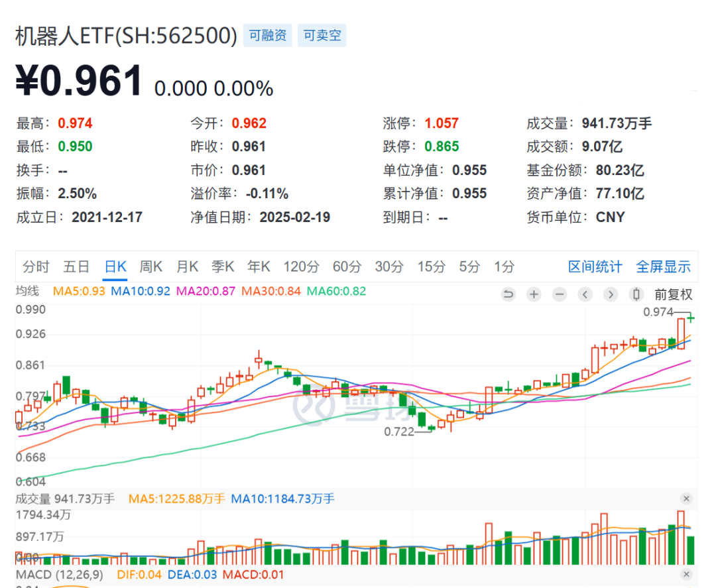Click the 可卖空 tag
716x588 pixels.
(322, 36)
